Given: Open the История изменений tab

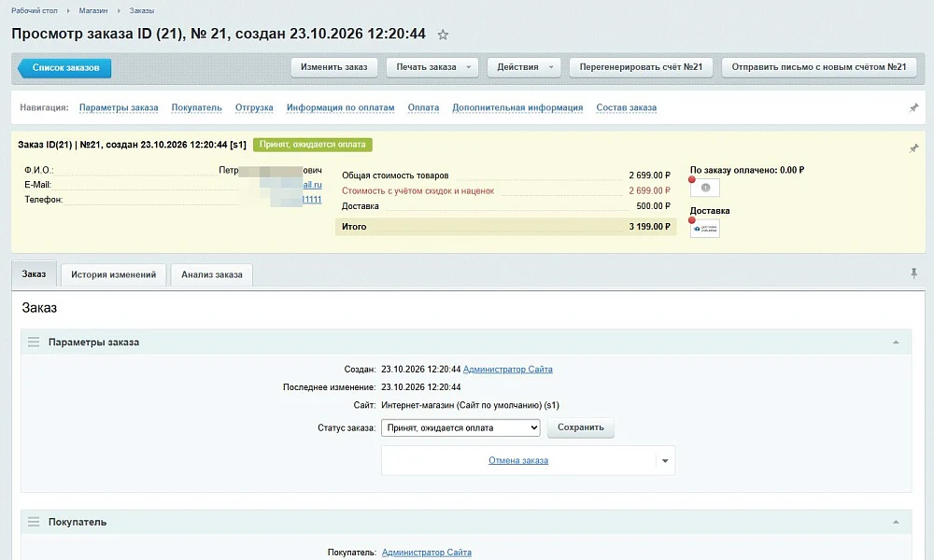Looking at the screenshot, I should coord(114,274).
